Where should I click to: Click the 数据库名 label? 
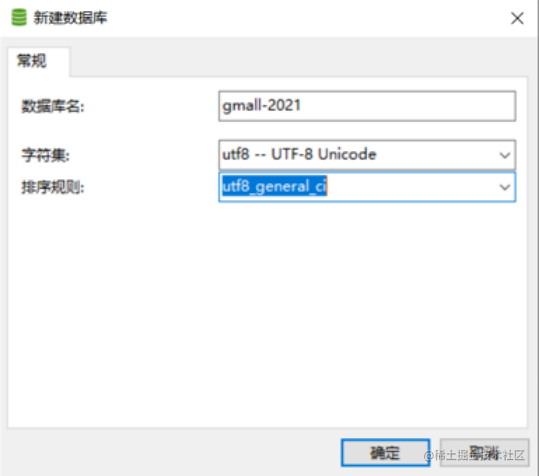pyautogui.click(x=53, y=106)
